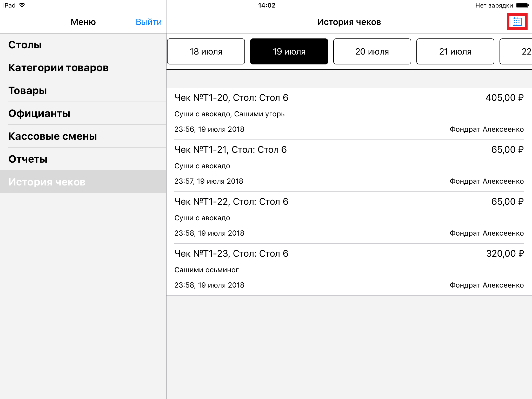The image size is (532, 399).
Task: Select the partially visible 22 date button
Action: [517, 51]
